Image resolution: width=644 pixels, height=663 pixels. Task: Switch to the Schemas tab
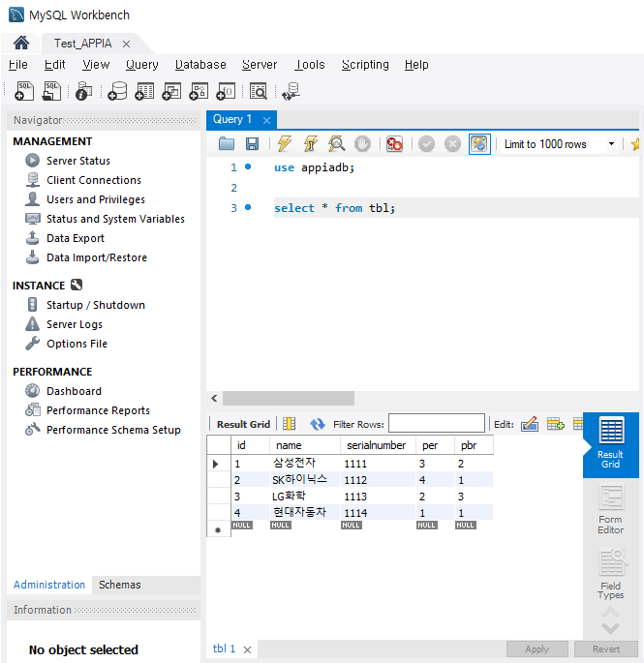coord(120,585)
